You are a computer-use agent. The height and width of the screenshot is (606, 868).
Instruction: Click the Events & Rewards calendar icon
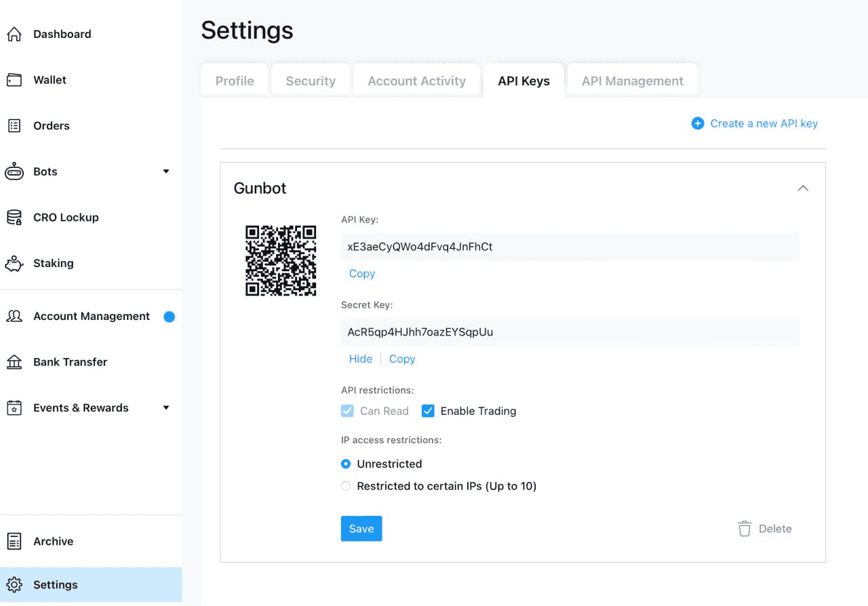click(x=14, y=408)
